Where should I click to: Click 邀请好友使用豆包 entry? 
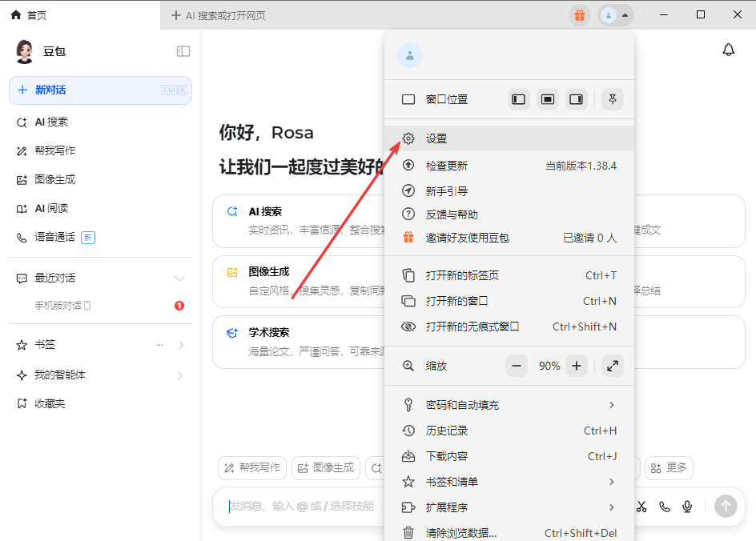click(509, 238)
